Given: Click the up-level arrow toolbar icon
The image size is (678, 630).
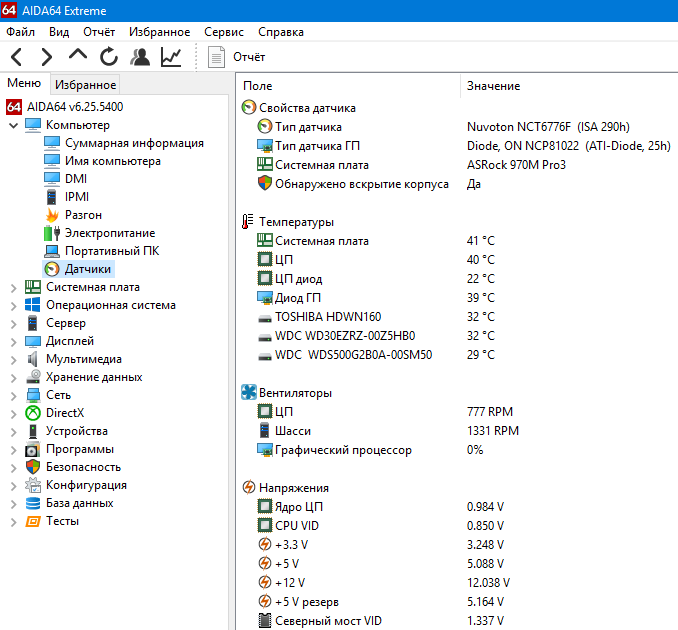Looking at the screenshot, I should 78,55.
